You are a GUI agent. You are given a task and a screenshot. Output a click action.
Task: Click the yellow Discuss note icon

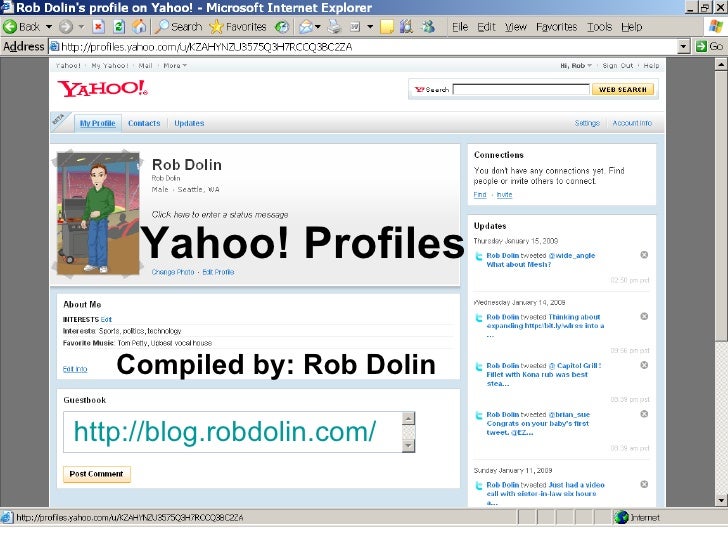(x=387, y=27)
